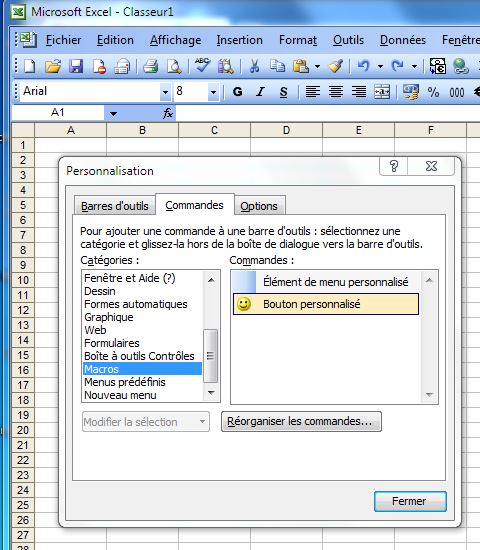Click the Permission document icon
The height and width of the screenshot is (550, 480).
[99, 66]
